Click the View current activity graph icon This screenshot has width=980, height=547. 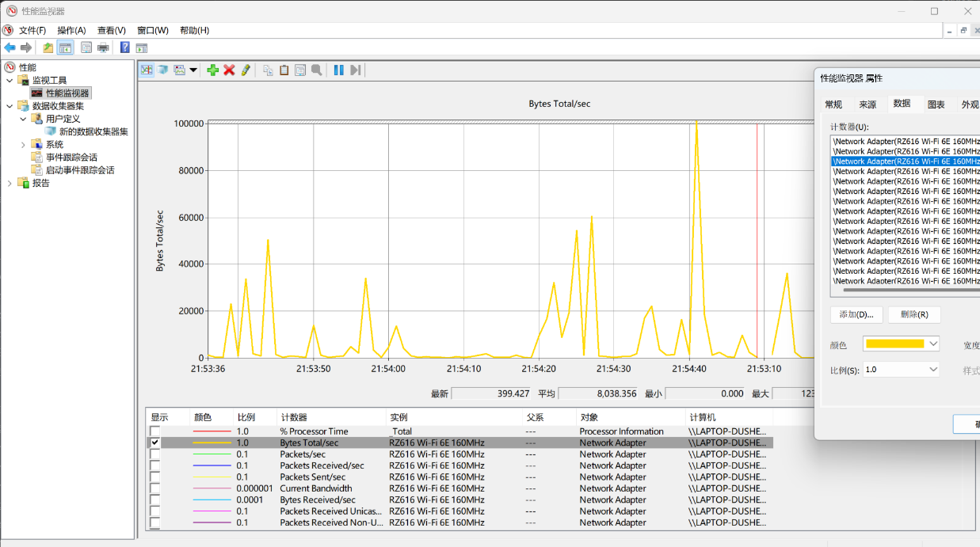(147, 70)
